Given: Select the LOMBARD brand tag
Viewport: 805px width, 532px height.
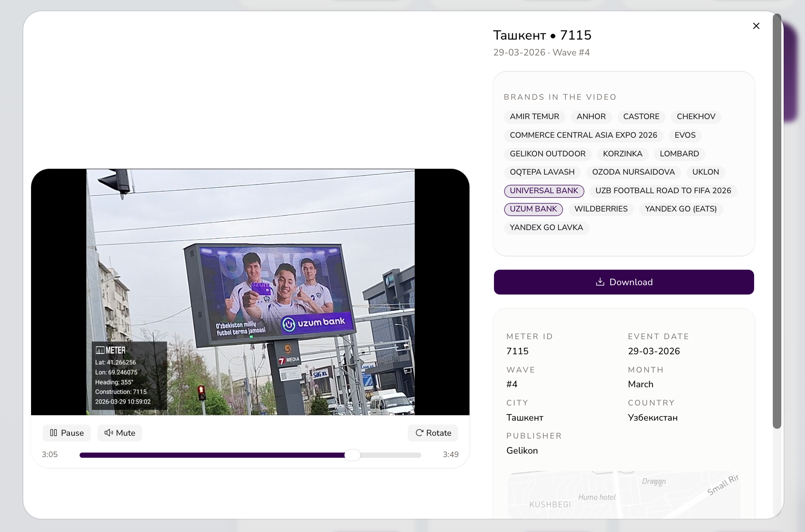Looking at the screenshot, I should [x=679, y=154].
